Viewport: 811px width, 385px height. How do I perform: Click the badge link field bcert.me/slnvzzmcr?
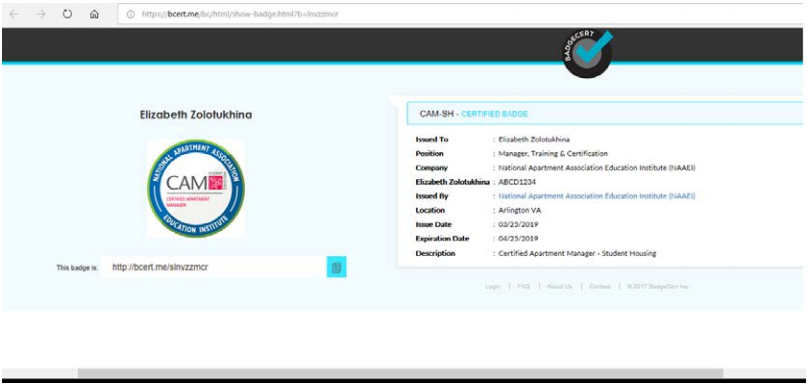click(214, 267)
